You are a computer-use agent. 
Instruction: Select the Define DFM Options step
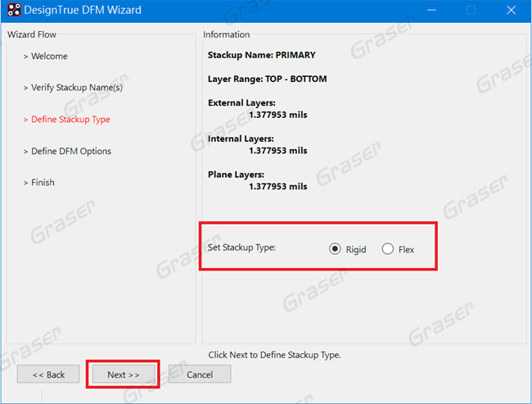(x=71, y=151)
